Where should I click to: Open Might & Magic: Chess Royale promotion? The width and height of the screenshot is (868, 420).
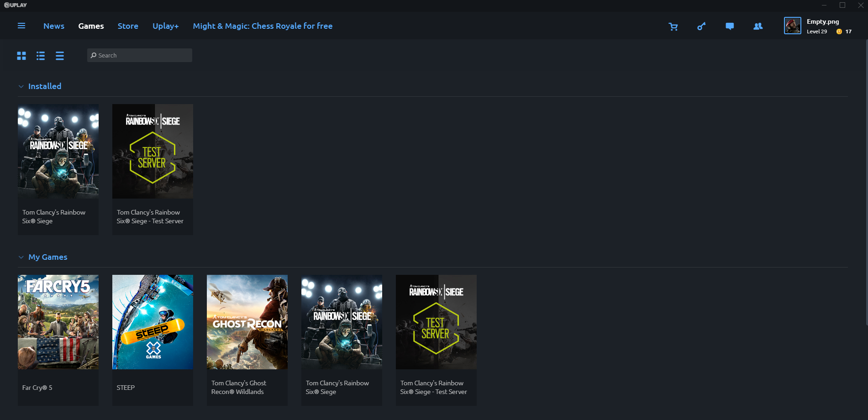point(263,26)
